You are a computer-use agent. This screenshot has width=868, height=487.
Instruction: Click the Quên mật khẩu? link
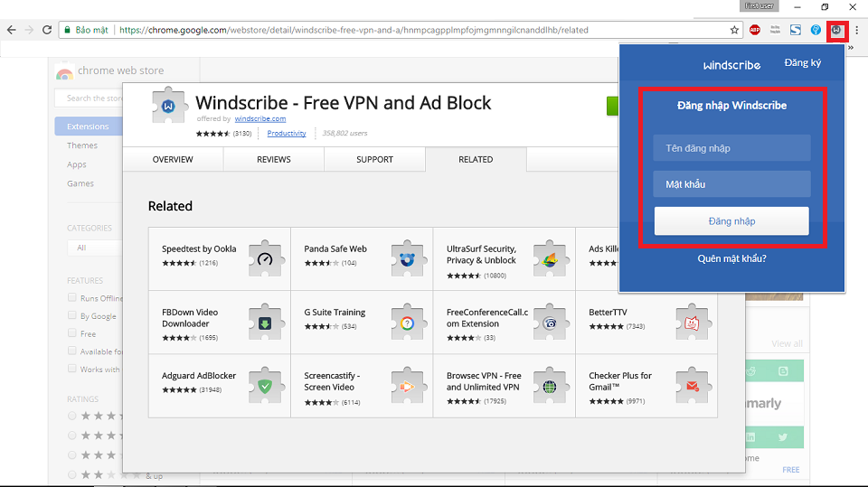click(731, 258)
